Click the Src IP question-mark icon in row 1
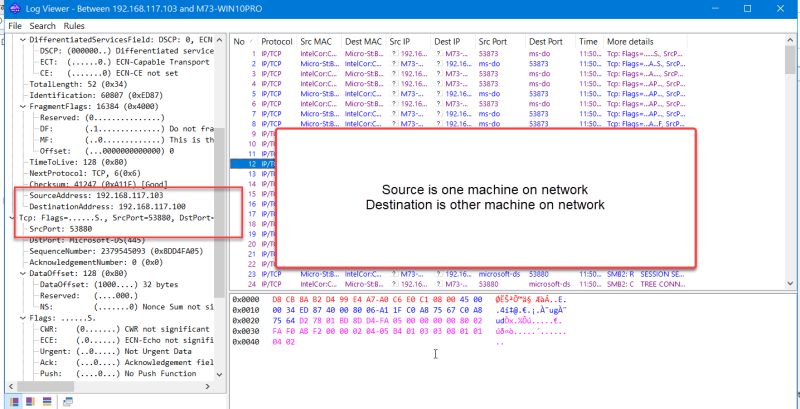 395,54
